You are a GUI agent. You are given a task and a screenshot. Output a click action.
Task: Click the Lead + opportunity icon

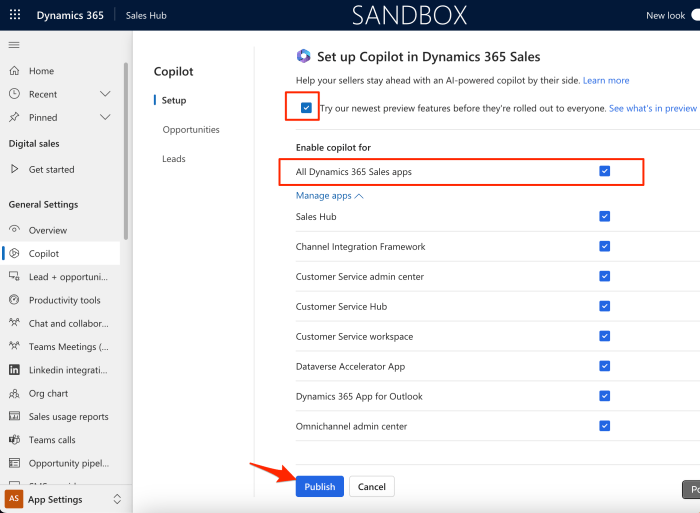coord(14,276)
